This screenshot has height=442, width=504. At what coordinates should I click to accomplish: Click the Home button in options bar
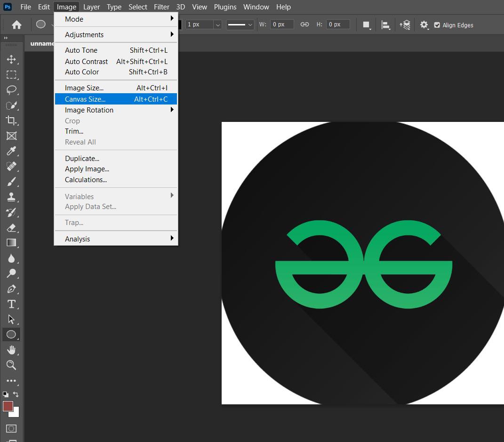(16, 24)
